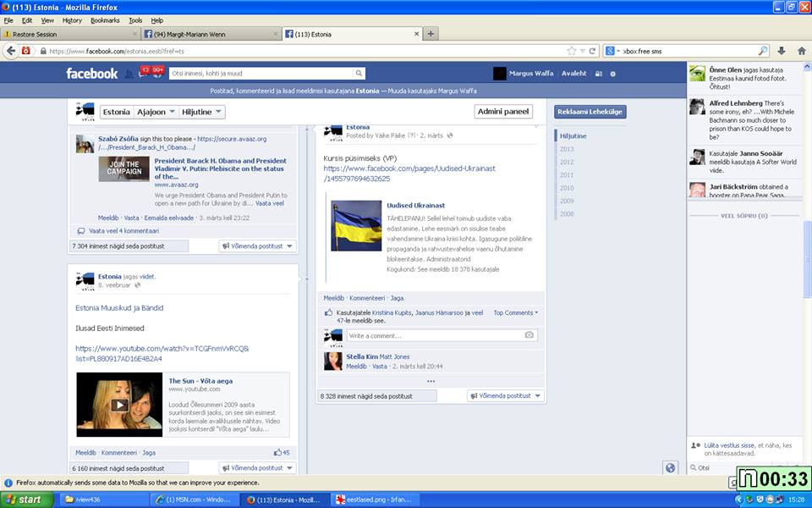The width and height of the screenshot is (812, 508).
Task: Open Facebook settings gear icon
Action: click(613, 74)
